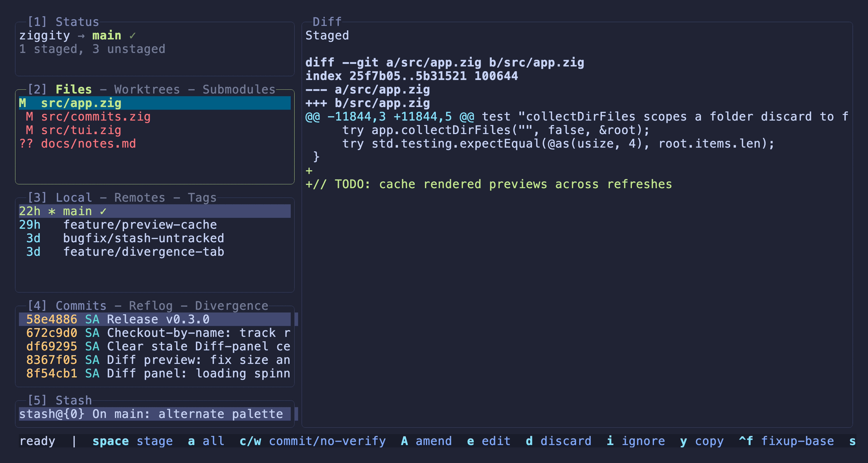The height and width of the screenshot is (463, 868).
Task: Click the 'i ignore' hint
Action: 635,441
